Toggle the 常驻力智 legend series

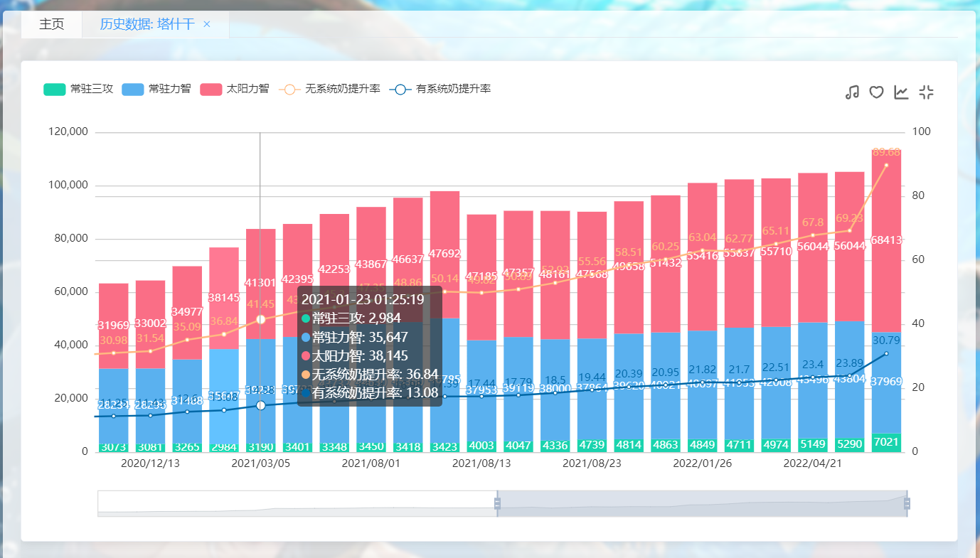tap(156, 89)
